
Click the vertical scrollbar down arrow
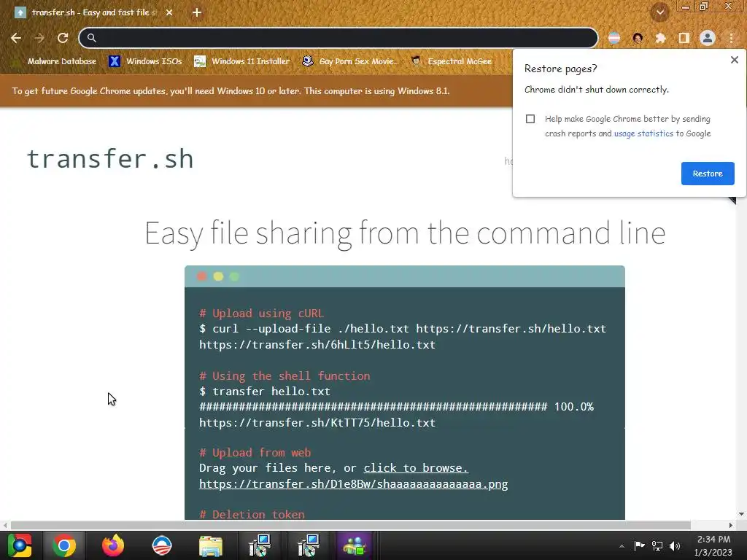pyautogui.click(x=741, y=514)
